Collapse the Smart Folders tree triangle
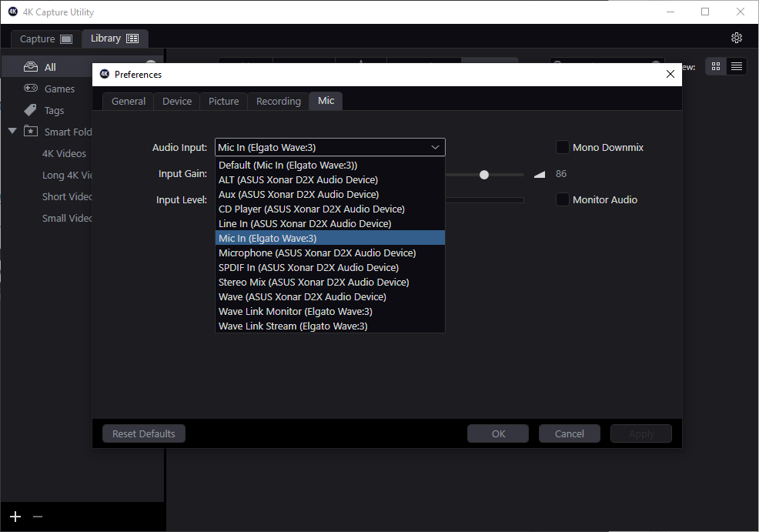 coord(12,131)
